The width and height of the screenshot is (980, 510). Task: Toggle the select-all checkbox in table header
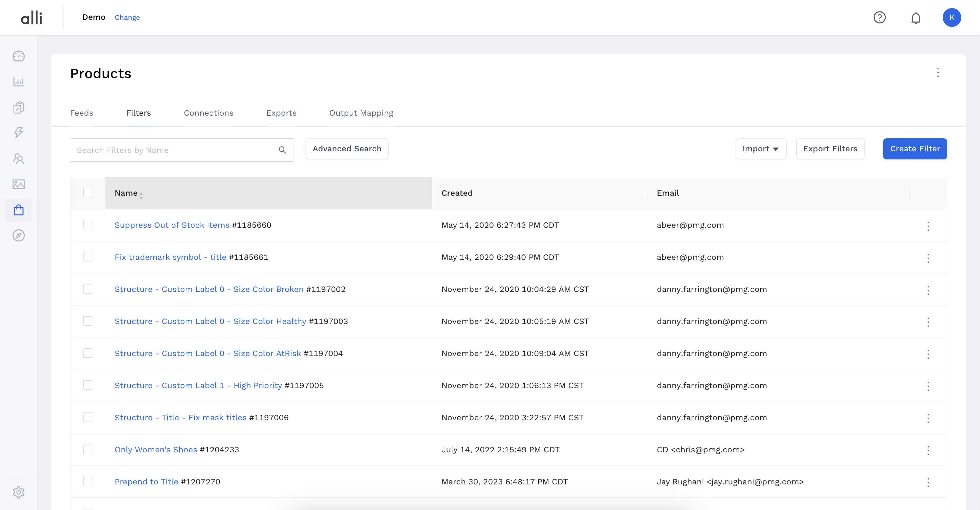click(88, 193)
